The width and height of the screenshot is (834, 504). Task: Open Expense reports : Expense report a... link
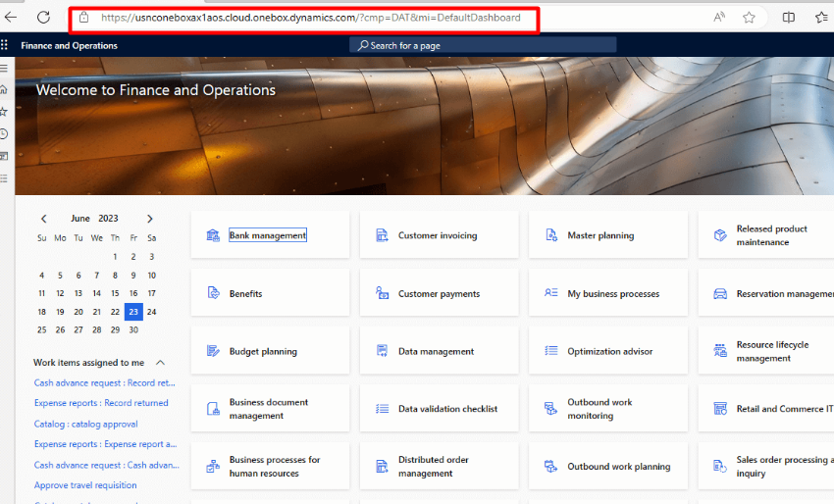tap(105, 444)
